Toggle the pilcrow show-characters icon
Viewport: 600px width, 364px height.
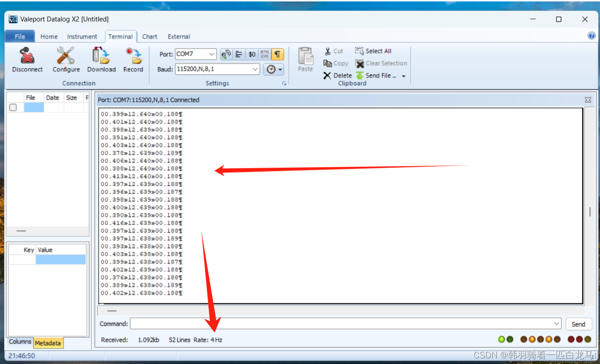[278, 54]
